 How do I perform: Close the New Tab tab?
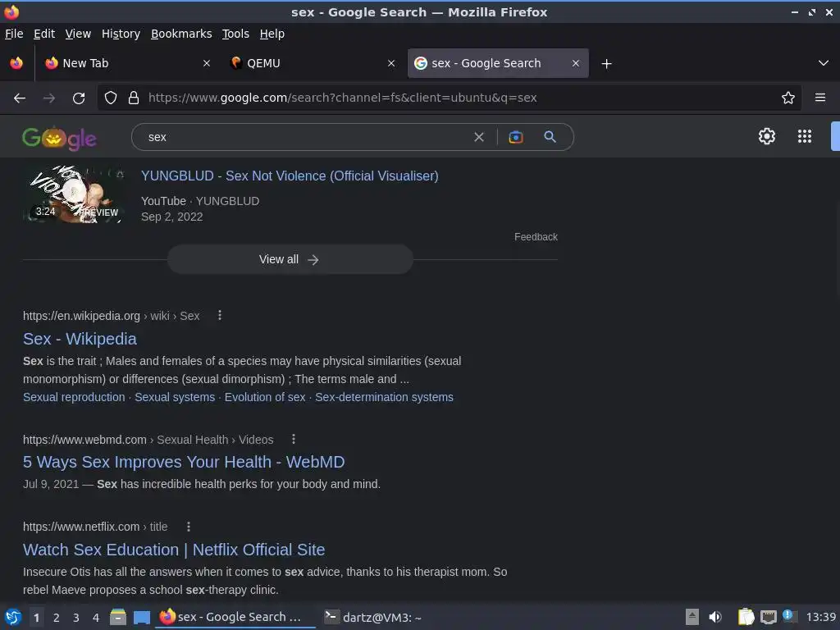tap(207, 63)
